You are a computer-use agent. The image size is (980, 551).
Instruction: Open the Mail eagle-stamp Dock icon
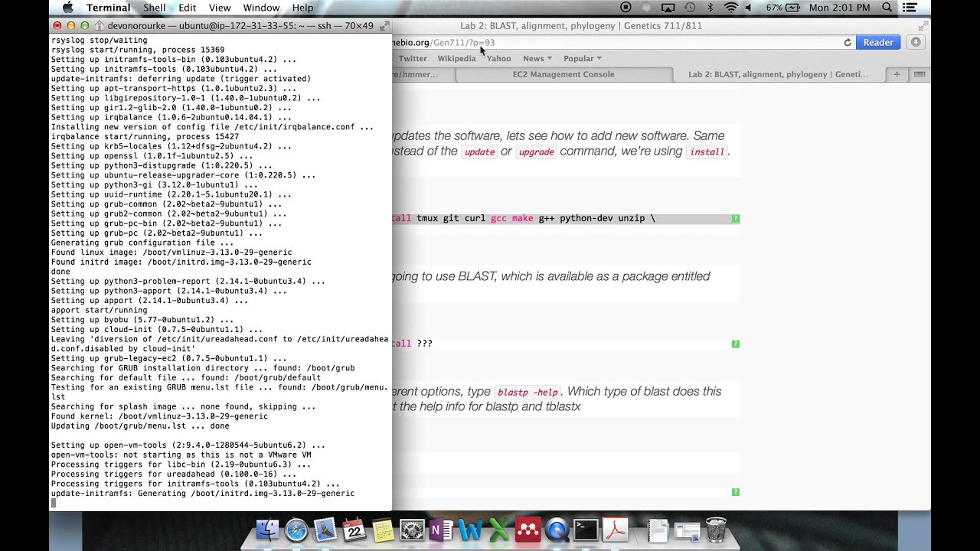click(x=325, y=530)
